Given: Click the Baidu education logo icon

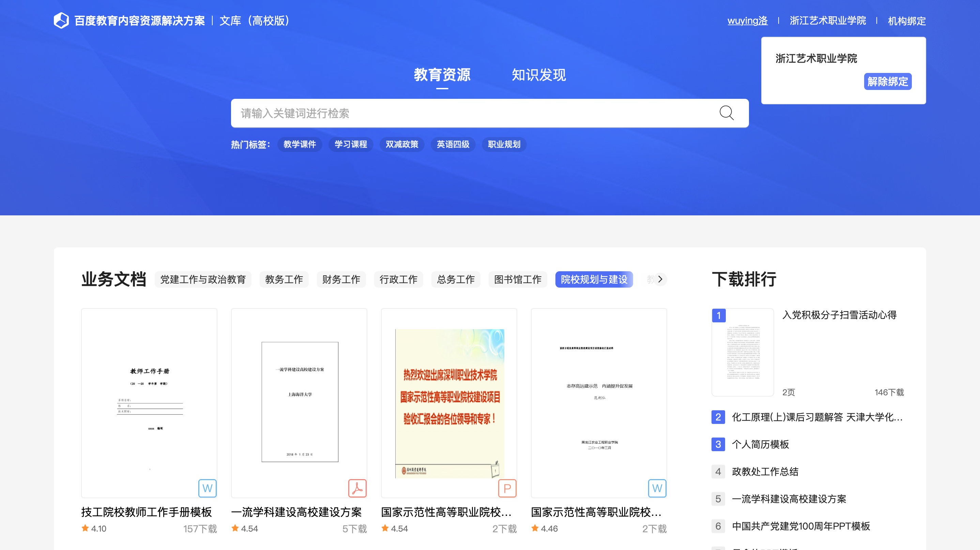Looking at the screenshot, I should click(61, 20).
